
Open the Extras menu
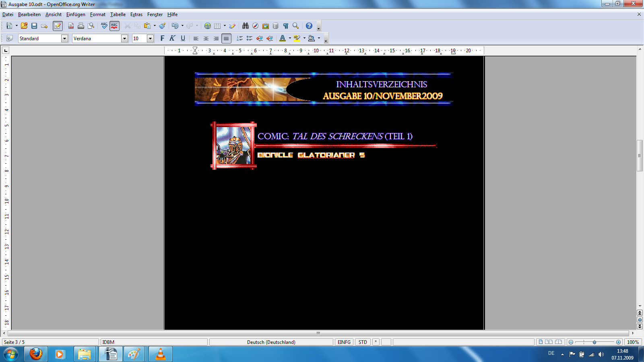pyautogui.click(x=136, y=14)
